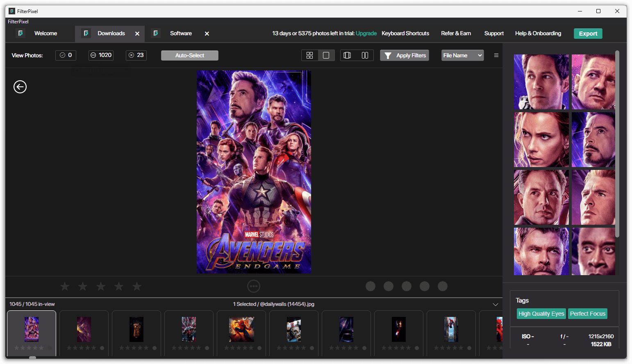View the War Machine face crop

(x=593, y=251)
